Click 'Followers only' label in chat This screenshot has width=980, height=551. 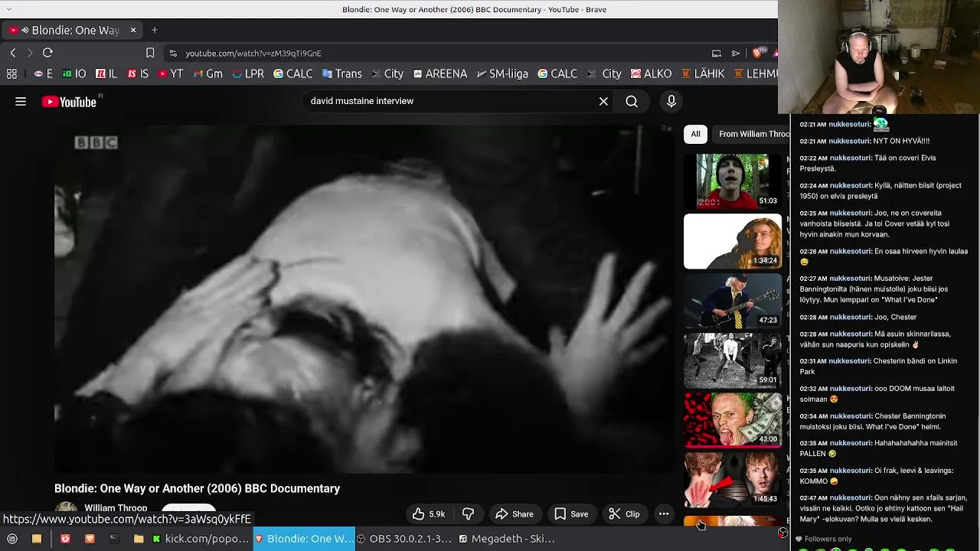coord(828,539)
